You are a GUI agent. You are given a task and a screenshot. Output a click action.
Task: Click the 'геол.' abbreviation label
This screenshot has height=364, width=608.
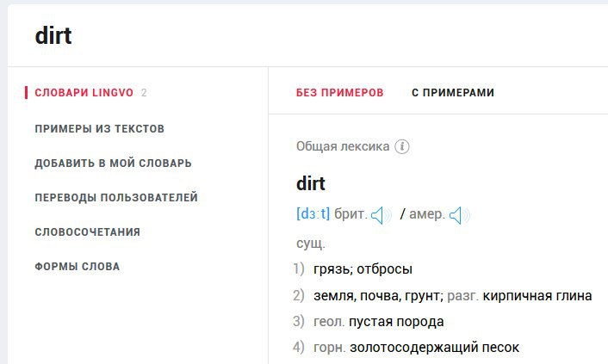tap(329, 322)
